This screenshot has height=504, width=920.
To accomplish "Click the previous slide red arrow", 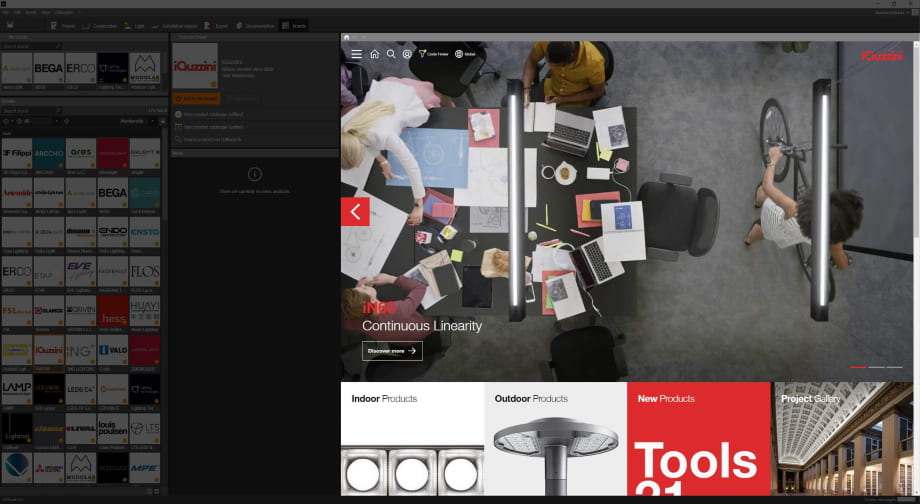I will tap(355, 211).
